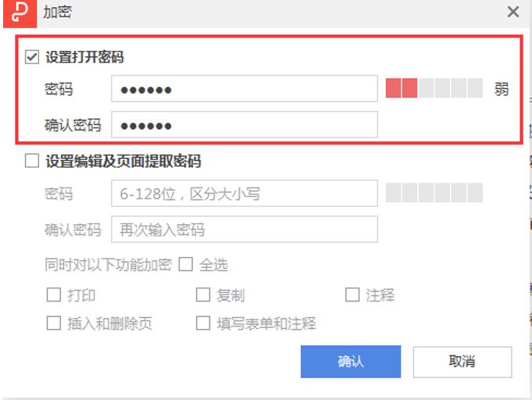Viewport: 532px width, 400px height.
Task: Click the 弱 strength label
Action: 501,89
